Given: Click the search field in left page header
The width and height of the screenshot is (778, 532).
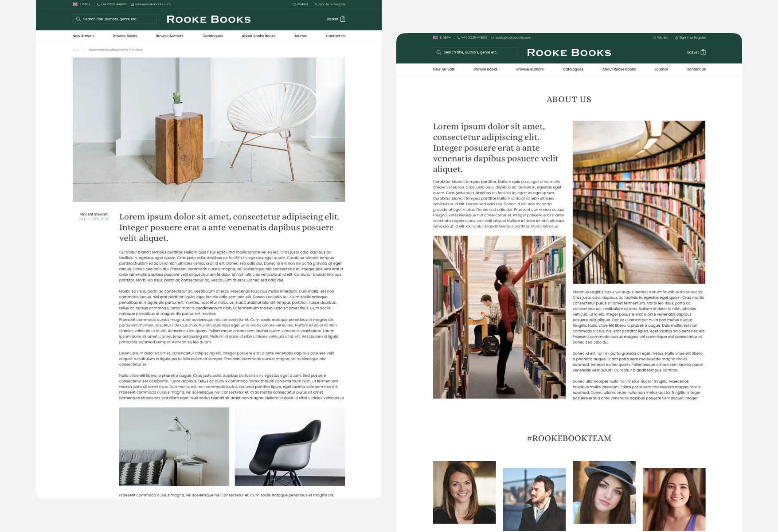Looking at the screenshot, I should (115, 19).
